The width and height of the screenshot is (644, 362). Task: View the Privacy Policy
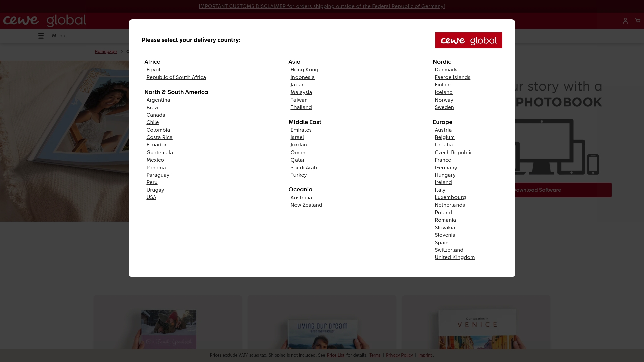(x=399, y=355)
